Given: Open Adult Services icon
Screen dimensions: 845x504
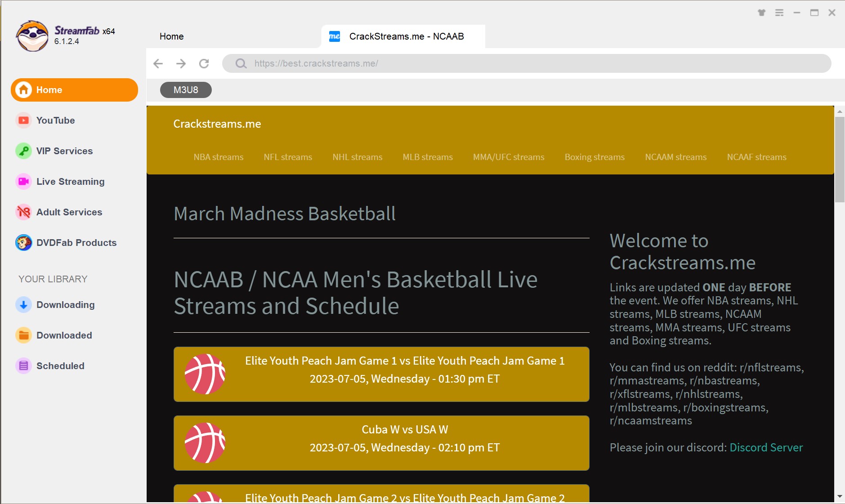Looking at the screenshot, I should pyautogui.click(x=23, y=212).
